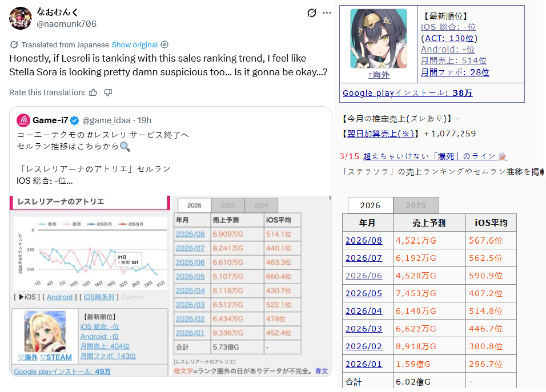Open 2026/08 link in Stella Sora table

(364, 240)
